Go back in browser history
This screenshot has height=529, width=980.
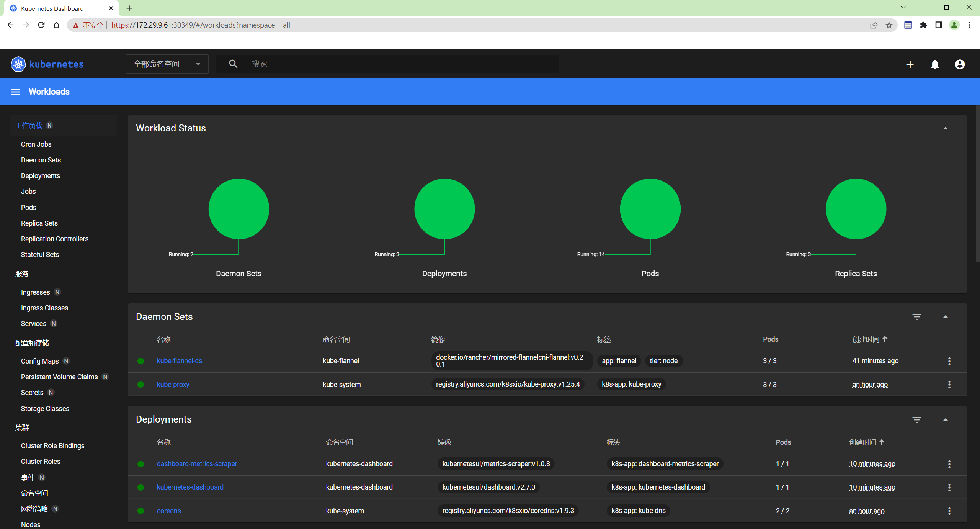click(x=10, y=25)
